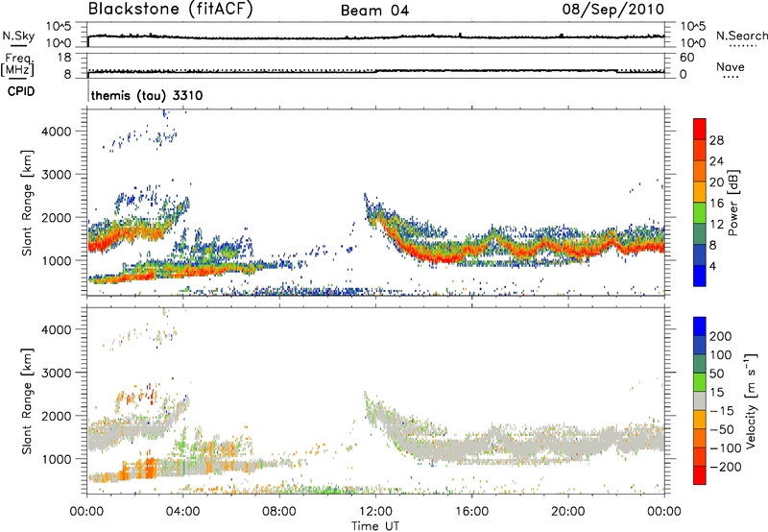The height and width of the screenshot is (532, 768).
Task: Click the "60" Nave axis tick
Action: (686, 58)
